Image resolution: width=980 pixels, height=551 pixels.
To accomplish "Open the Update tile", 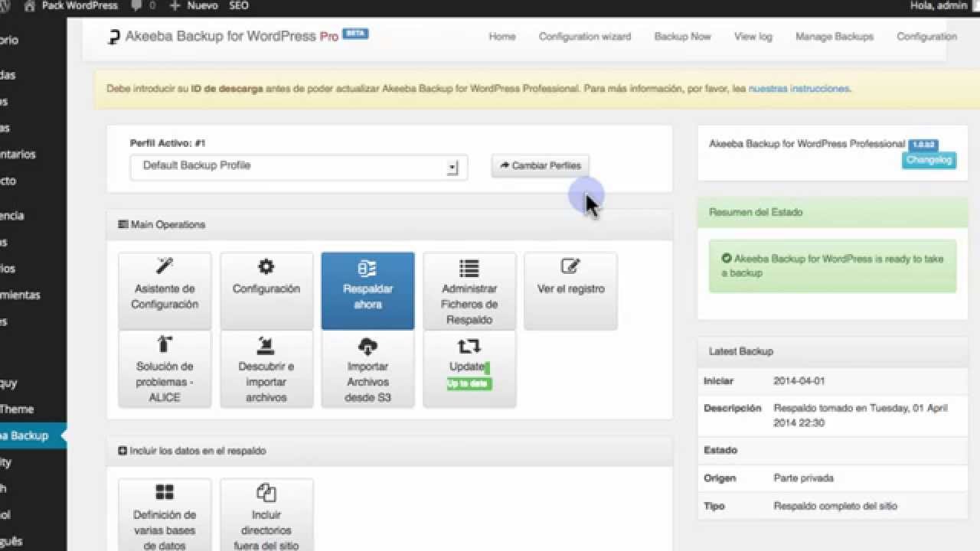I will [469, 369].
